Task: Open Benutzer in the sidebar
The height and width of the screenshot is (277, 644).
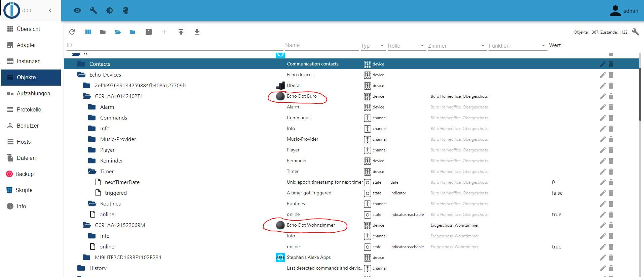Action: tap(31, 126)
